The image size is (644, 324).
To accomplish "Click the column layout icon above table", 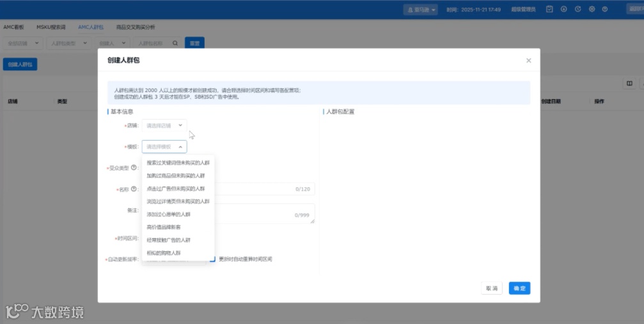I will click(629, 83).
